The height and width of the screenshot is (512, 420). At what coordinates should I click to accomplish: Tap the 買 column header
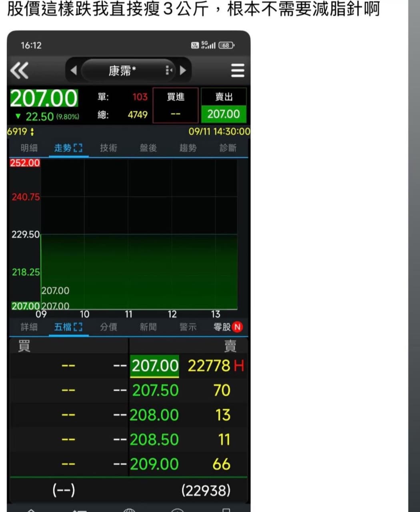tap(24, 346)
